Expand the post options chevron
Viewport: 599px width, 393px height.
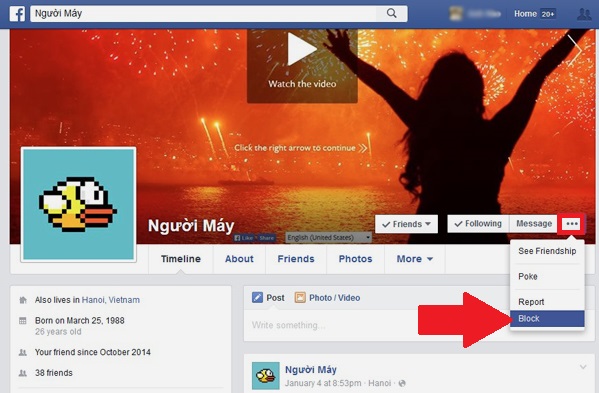(x=583, y=367)
